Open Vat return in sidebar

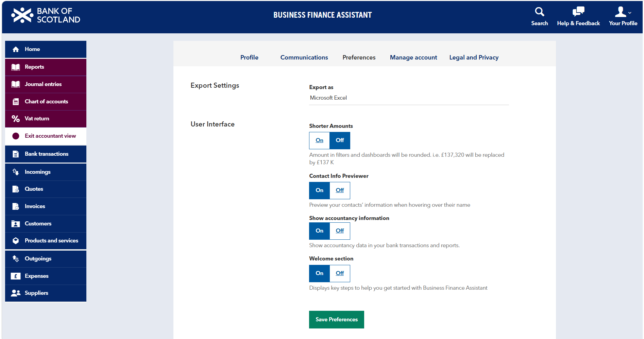[x=46, y=119]
